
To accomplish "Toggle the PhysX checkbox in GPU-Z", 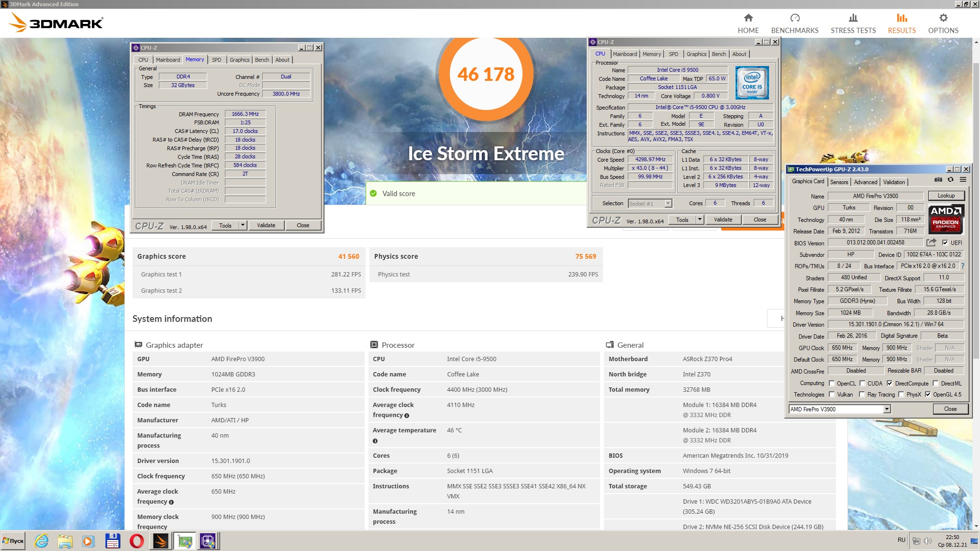I will pyautogui.click(x=901, y=394).
